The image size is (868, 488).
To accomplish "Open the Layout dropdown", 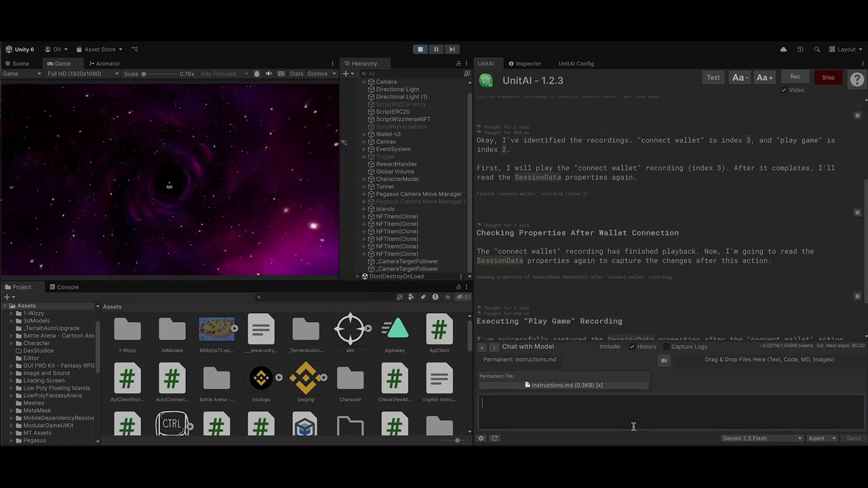I will (x=846, y=49).
